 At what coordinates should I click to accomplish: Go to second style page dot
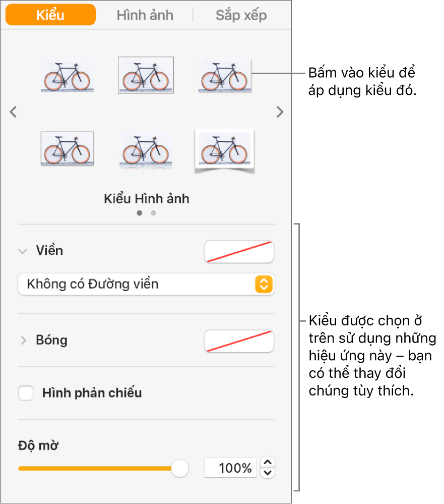(153, 213)
